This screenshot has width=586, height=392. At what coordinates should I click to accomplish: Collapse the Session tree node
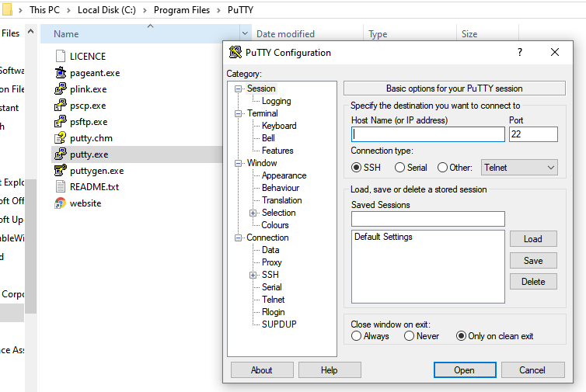coord(238,88)
